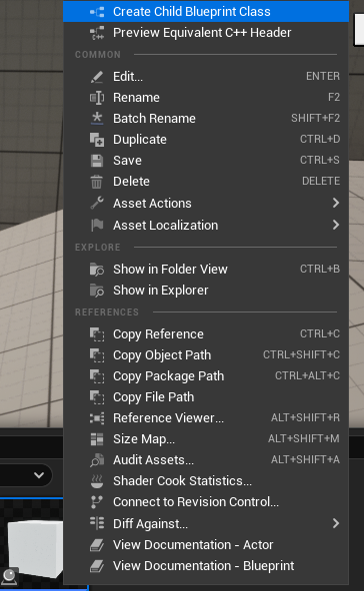Image resolution: width=364 pixels, height=591 pixels.
Task: Click the book icon for View Documentation - Actor
Action: click(97, 545)
